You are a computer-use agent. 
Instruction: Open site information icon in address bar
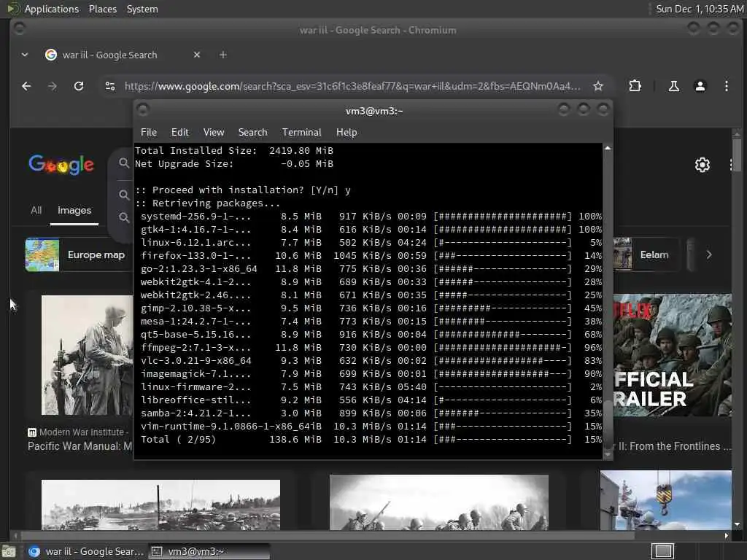(x=110, y=86)
